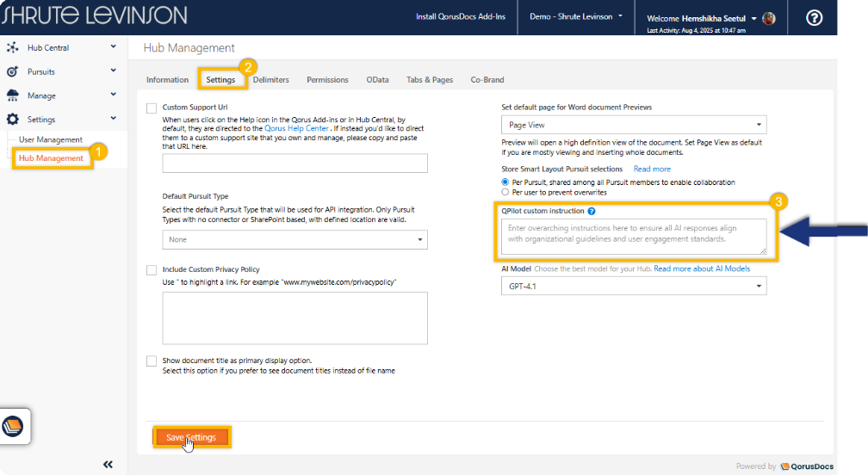The image size is (868, 475).
Task: Click the Hub Central sidebar icon
Action: coord(12,47)
